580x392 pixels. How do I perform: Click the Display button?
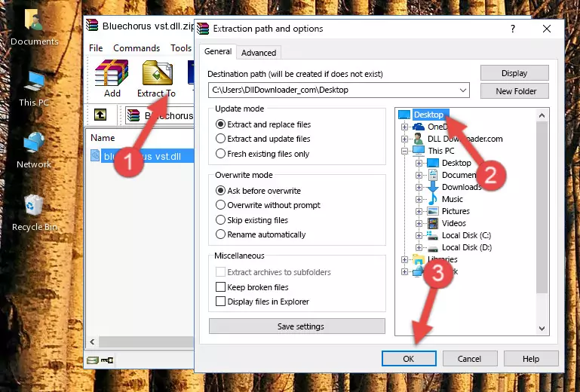pyautogui.click(x=514, y=73)
